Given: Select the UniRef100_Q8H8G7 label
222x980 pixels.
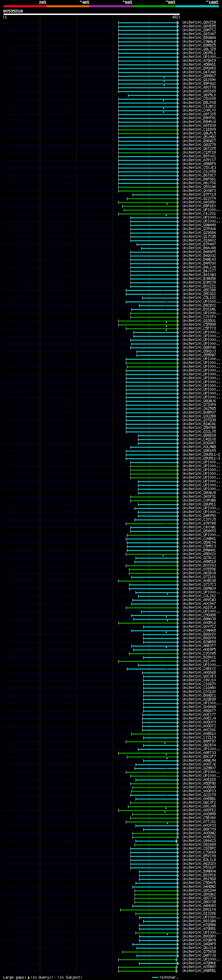Looking at the screenshot, I should 199,76.
